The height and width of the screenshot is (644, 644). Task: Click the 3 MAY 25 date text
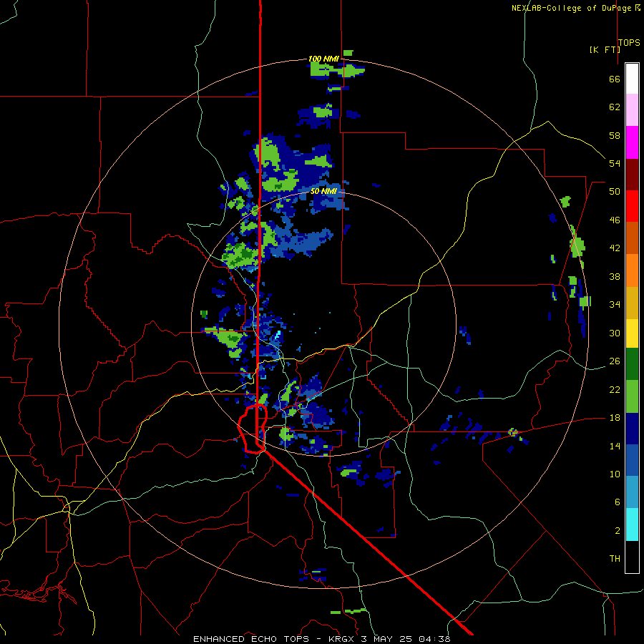pyautogui.click(x=387, y=639)
